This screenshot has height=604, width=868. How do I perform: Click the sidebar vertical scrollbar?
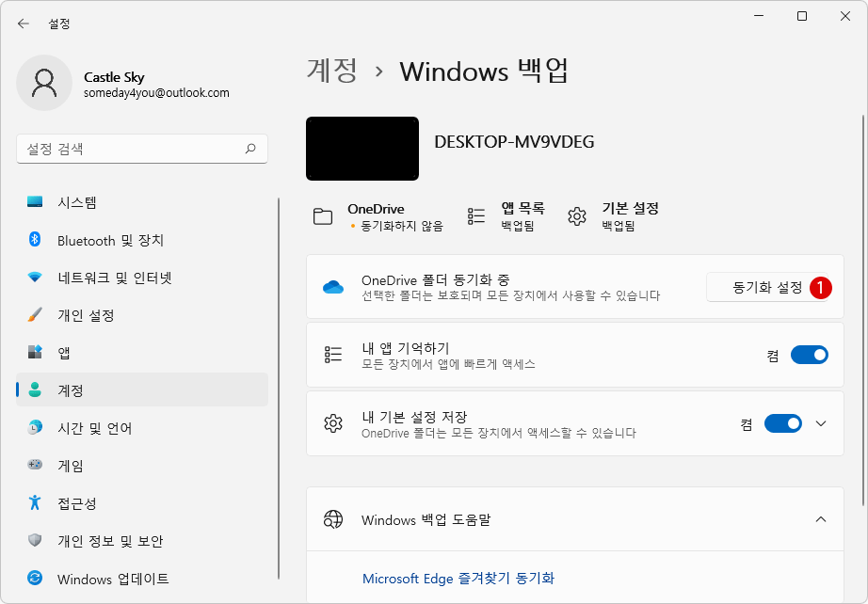(x=279, y=388)
